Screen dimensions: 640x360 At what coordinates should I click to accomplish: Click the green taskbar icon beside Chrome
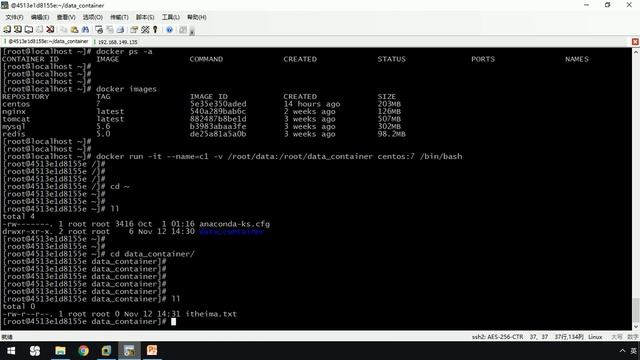pos(107,351)
